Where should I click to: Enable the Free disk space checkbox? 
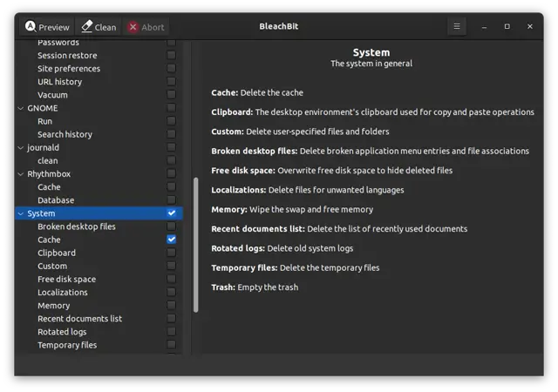click(172, 279)
